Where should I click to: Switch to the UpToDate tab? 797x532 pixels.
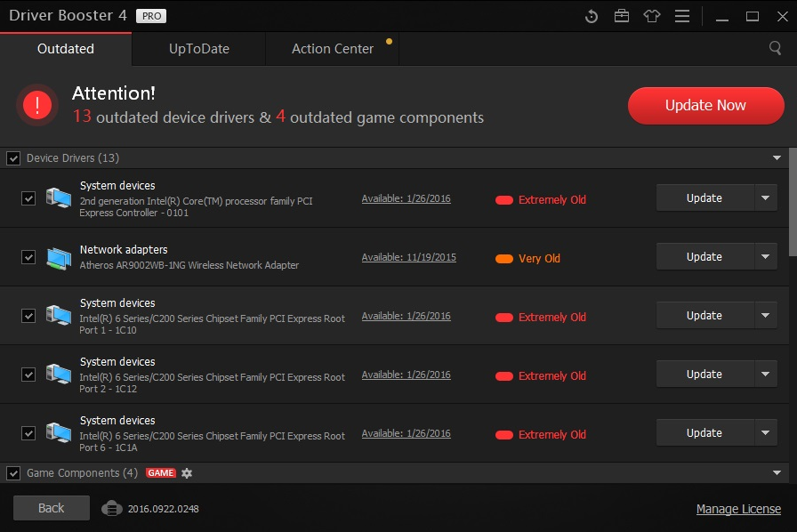pyautogui.click(x=198, y=49)
